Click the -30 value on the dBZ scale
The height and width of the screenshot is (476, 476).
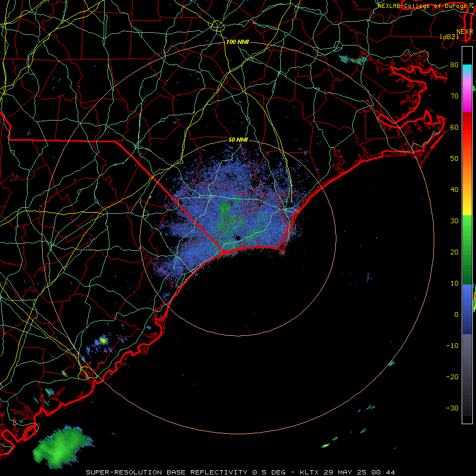[452, 408]
